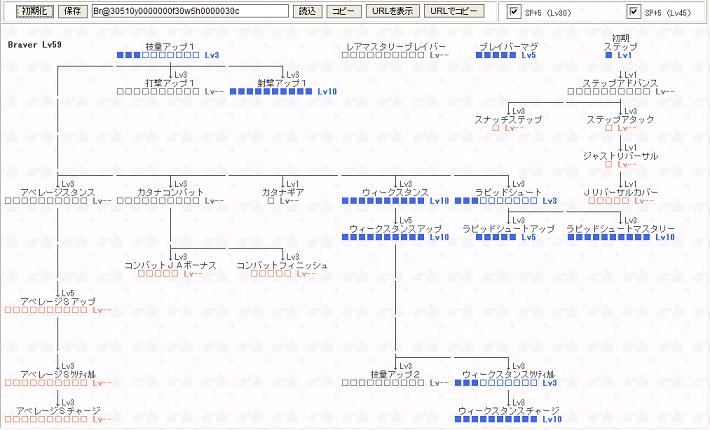This screenshot has width=710, height=430.
Task: Adjust the コンバットフィニッシュ level box row
Action: pyautogui.click(x=271, y=274)
